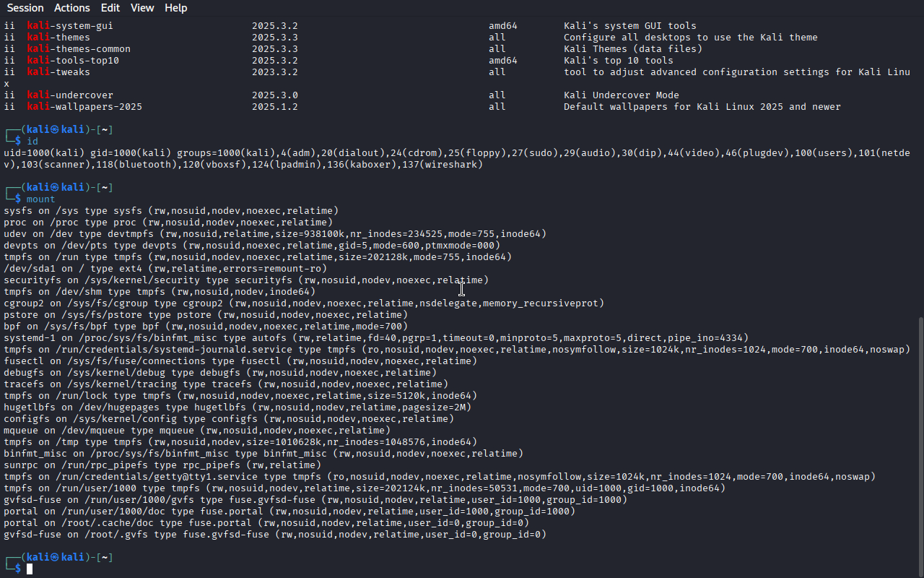
Task: Click the 'configfs on /sys/kernel/config' line
Action: (229, 419)
